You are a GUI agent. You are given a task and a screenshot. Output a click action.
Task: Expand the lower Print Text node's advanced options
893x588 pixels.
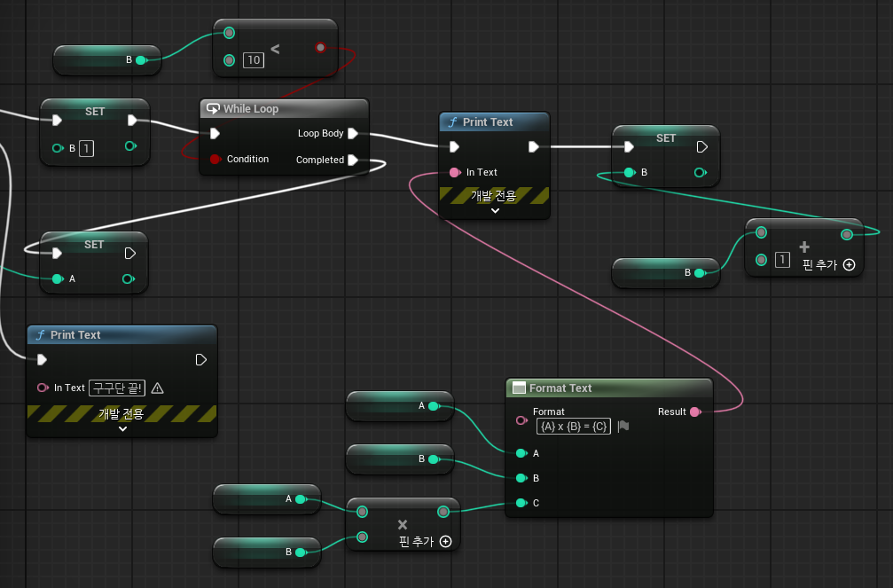[122, 429]
